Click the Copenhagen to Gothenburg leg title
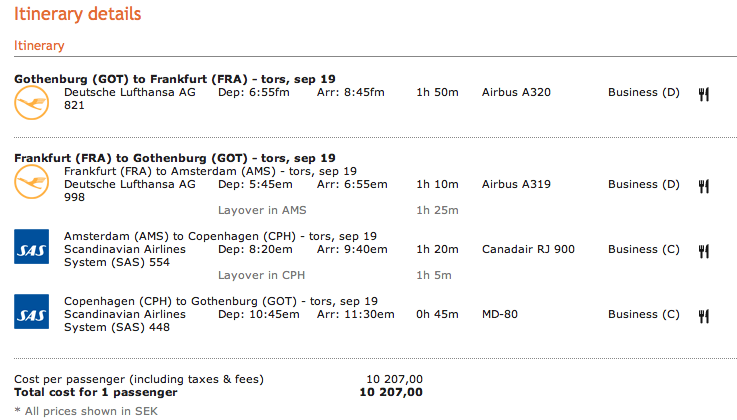The width and height of the screenshot is (737, 420). [x=220, y=301]
